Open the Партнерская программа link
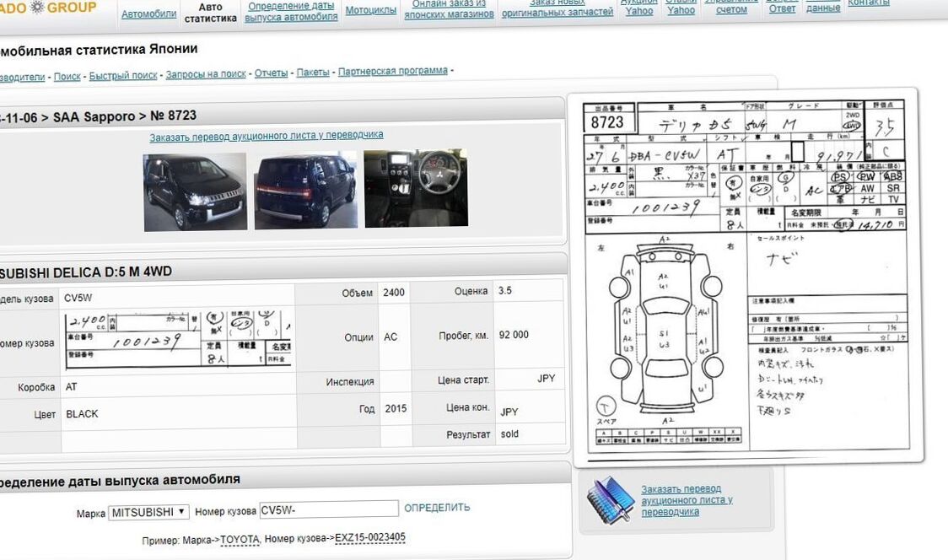948x560 pixels. click(x=392, y=72)
